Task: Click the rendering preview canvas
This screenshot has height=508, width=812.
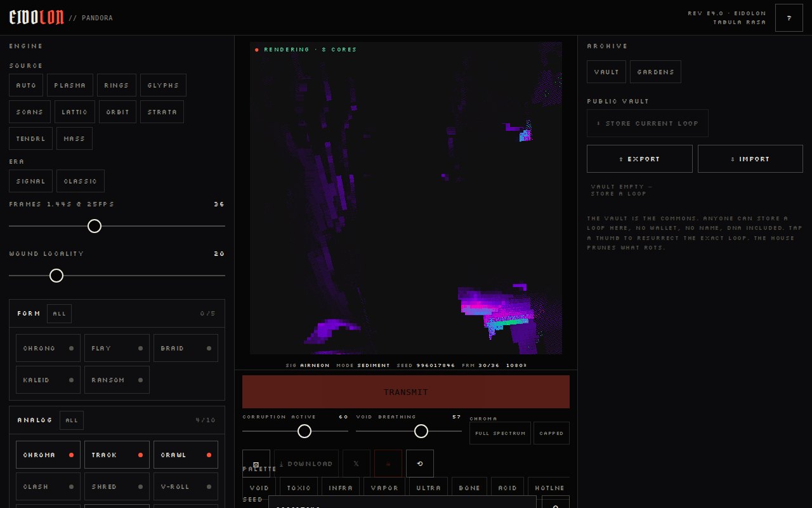Action: (406, 198)
